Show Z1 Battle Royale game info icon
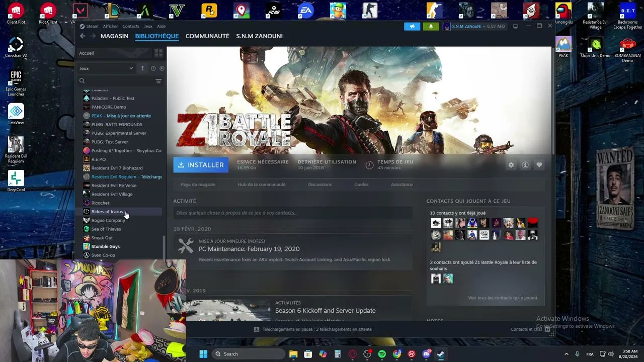The height and width of the screenshot is (362, 644). [x=525, y=165]
